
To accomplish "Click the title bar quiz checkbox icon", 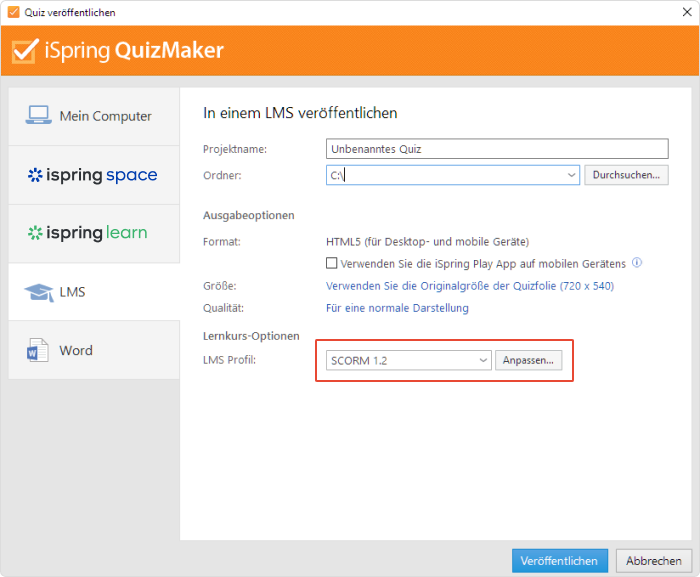I will point(14,12).
